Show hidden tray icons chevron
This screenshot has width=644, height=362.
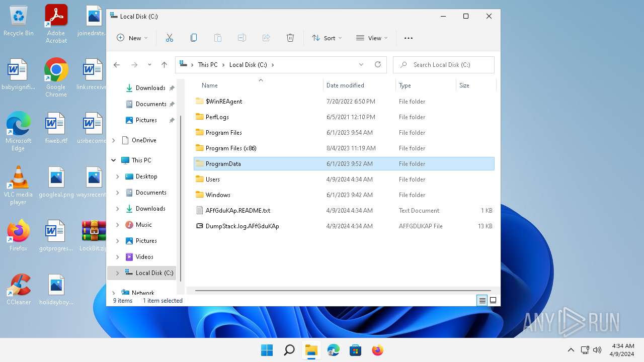(x=571, y=350)
